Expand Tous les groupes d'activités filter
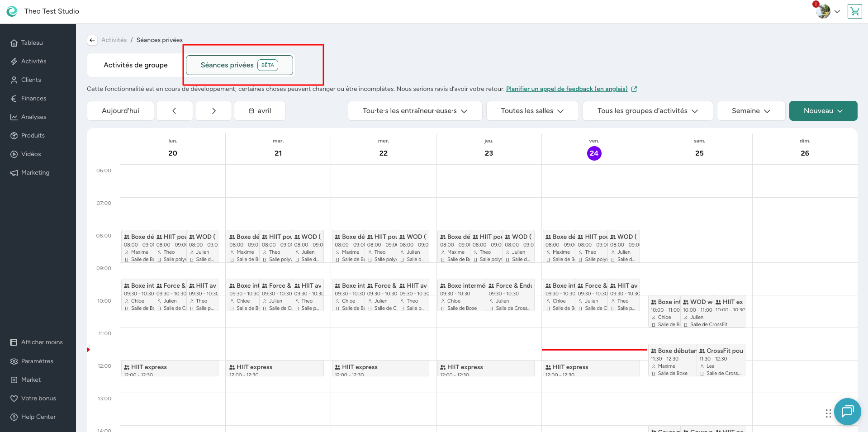 pyautogui.click(x=647, y=111)
